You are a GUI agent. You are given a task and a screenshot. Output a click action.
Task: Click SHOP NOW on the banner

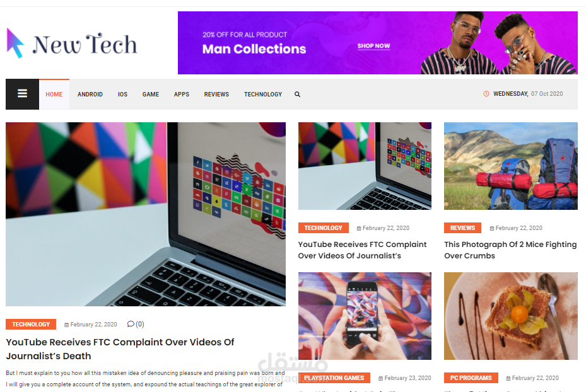pyautogui.click(x=373, y=46)
